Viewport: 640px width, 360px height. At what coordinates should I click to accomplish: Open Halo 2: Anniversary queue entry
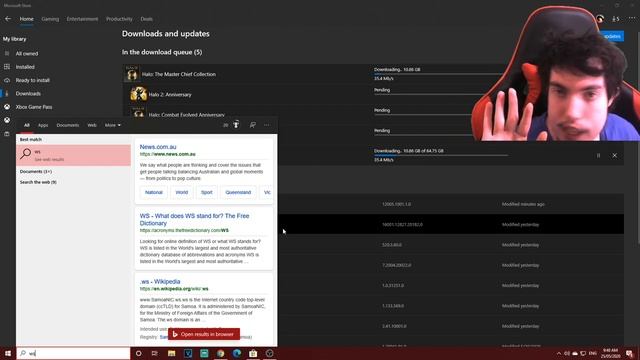170,95
